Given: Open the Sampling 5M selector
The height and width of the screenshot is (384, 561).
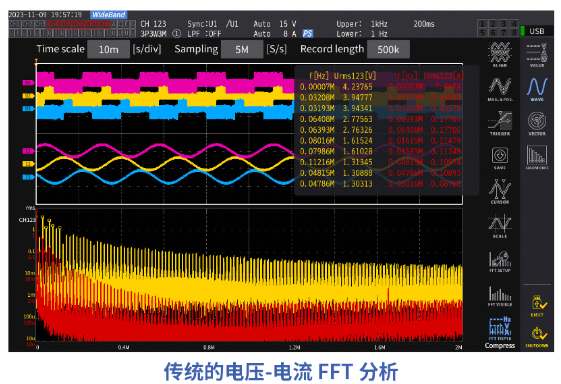Looking at the screenshot, I should pos(242,49).
